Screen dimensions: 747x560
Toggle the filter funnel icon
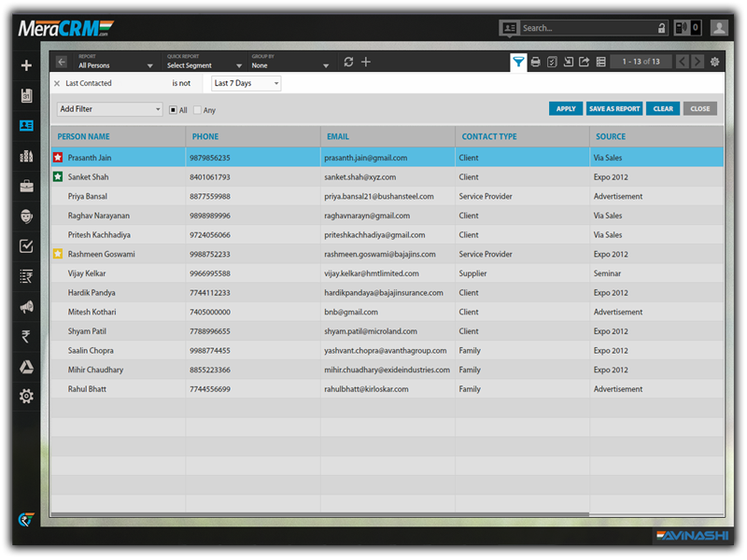(x=518, y=62)
